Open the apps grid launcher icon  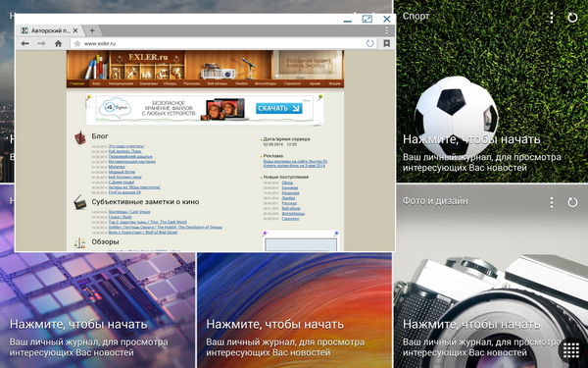point(571,350)
